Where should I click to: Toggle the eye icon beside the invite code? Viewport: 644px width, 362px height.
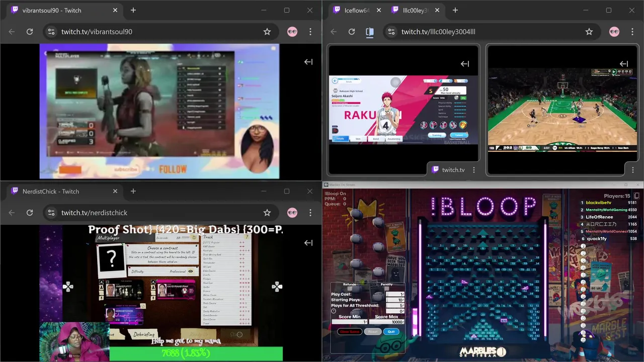[x=194, y=238]
